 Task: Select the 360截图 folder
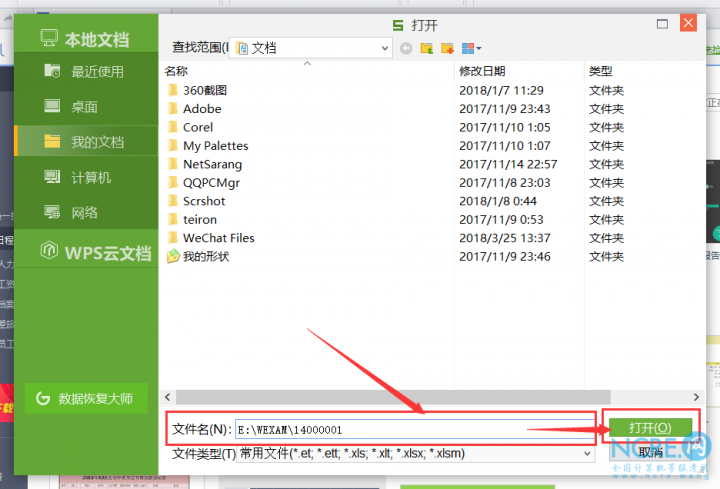pos(205,90)
